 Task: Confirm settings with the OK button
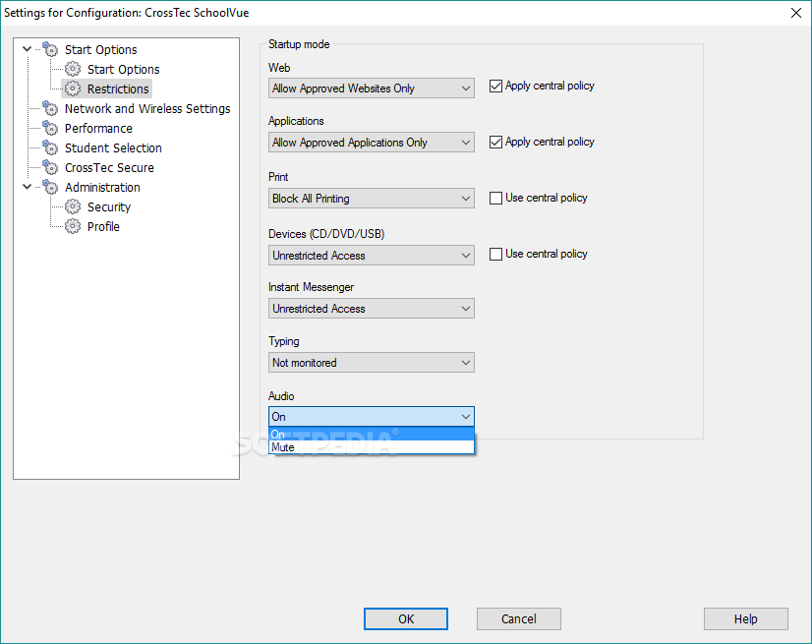(406, 619)
